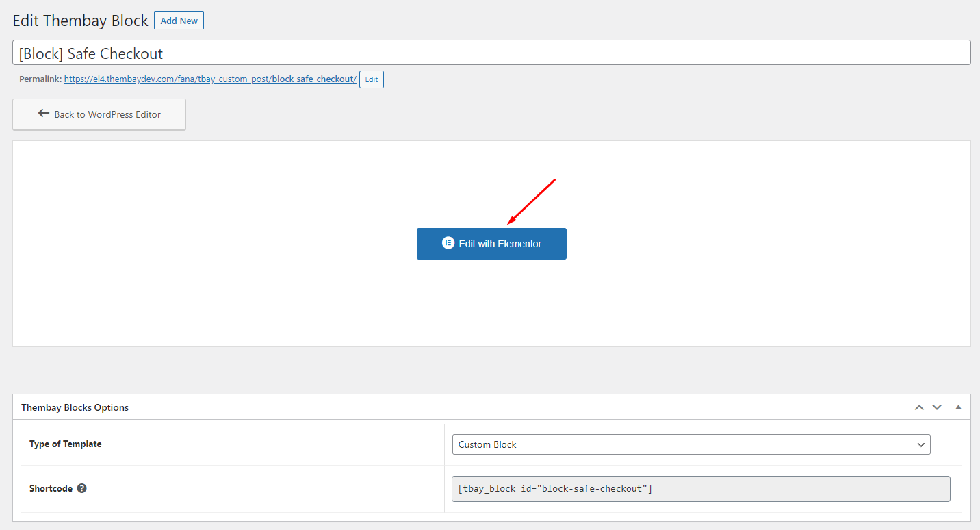This screenshot has width=980, height=530.
Task: Click the Type of Template label
Action: (x=66, y=444)
